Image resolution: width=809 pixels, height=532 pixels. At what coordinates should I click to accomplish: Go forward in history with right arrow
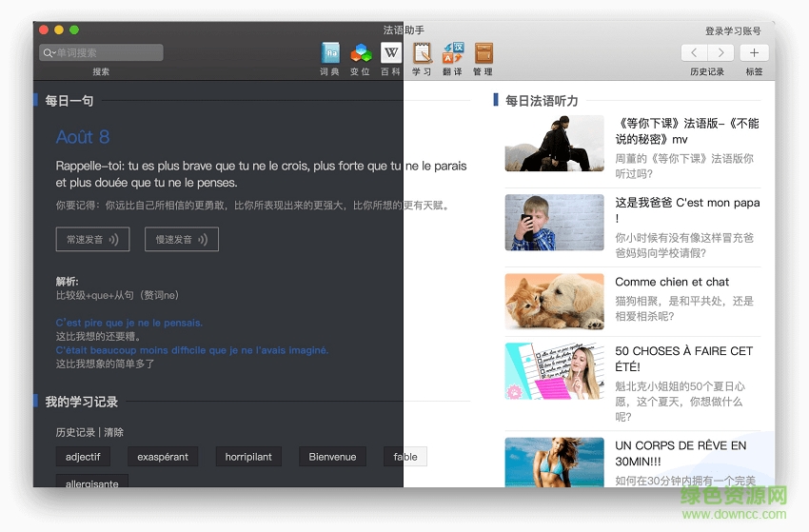point(720,53)
